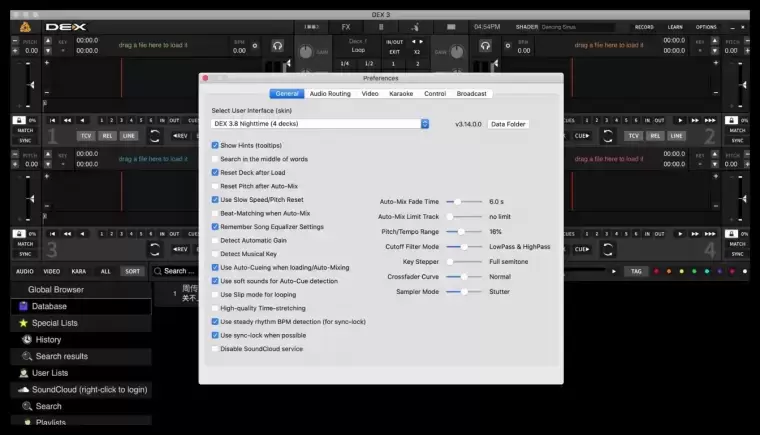Click deck 1 loop sync arrows icon
The width and height of the screenshot is (760, 435).
(x=155, y=136)
